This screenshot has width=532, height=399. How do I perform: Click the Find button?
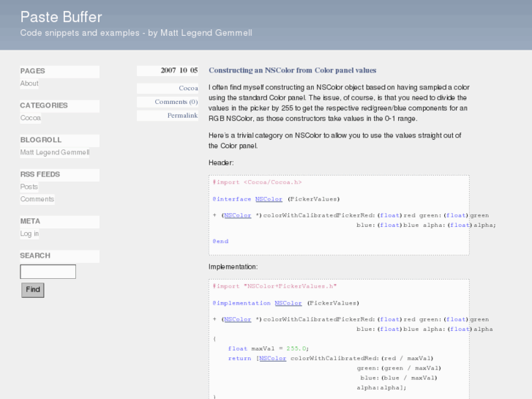[33, 290]
